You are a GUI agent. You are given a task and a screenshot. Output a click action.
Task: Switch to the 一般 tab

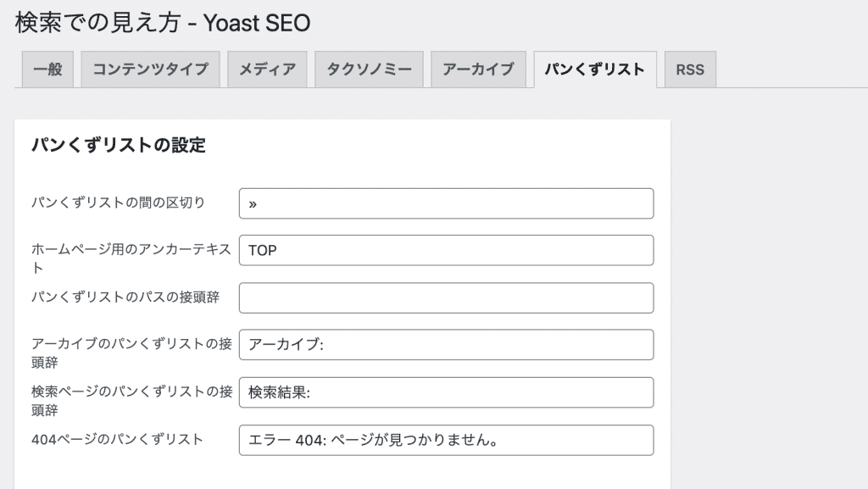click(x=47, y=69)
